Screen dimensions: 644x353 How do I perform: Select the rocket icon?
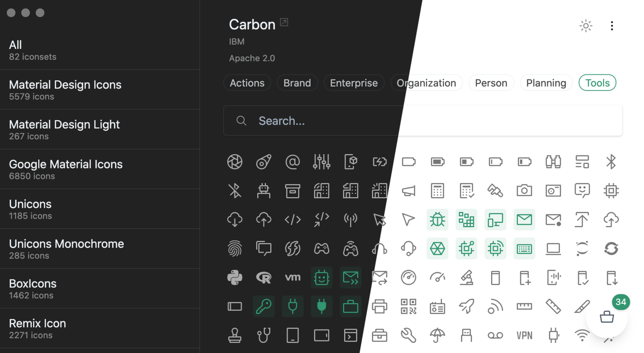[x=466, y=306]
